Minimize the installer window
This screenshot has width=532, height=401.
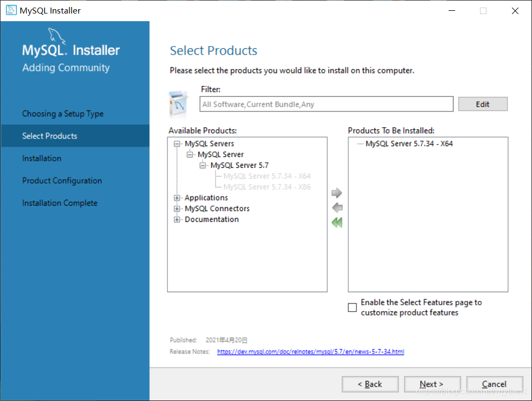pyautogui.click(x=452, y=10)
